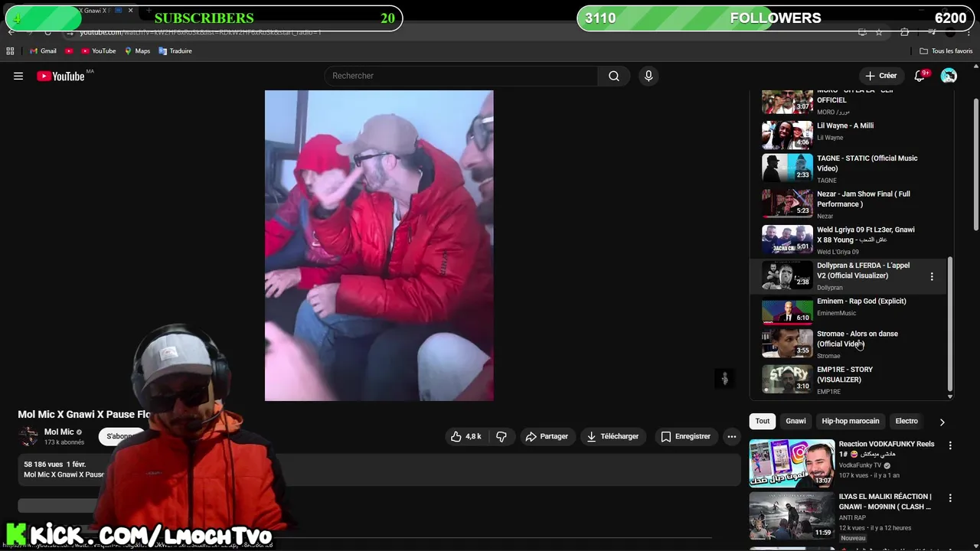
Task: Click the scroll-down arrow of the playlist panel
Action: point(951,396)
